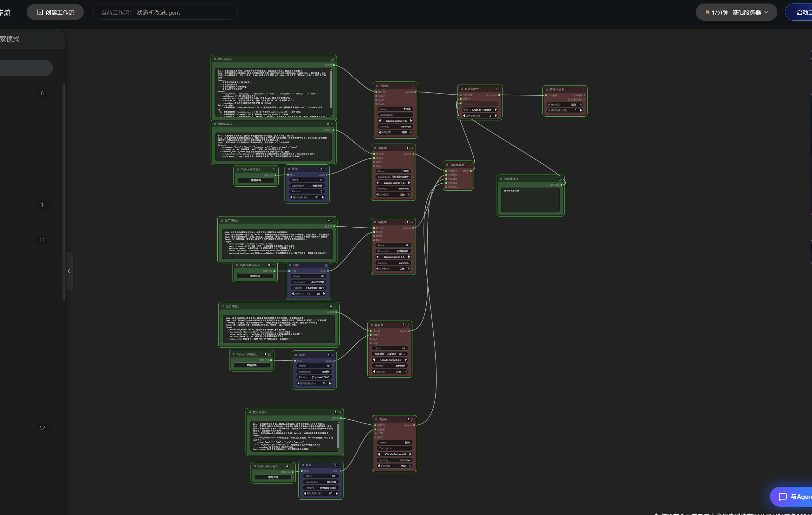
Task: Click the 消息内容 output port
Action: [561, 185]
